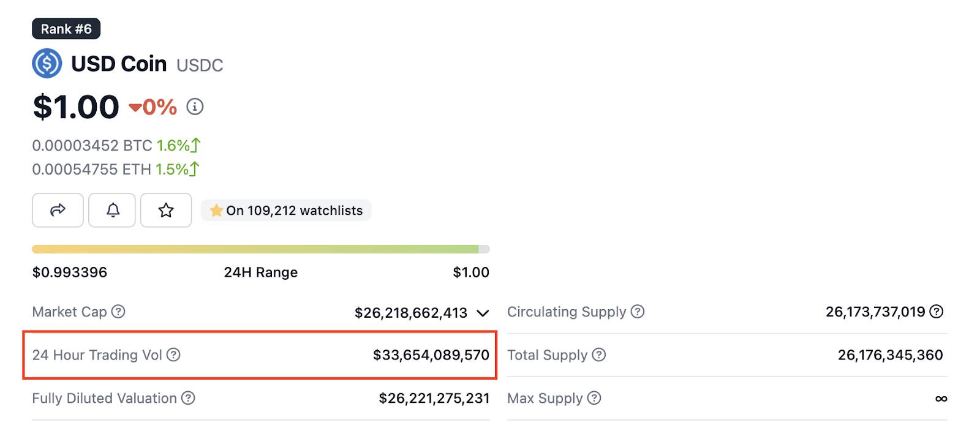Add USDC to favorites with star button

[x=166, y=210]
